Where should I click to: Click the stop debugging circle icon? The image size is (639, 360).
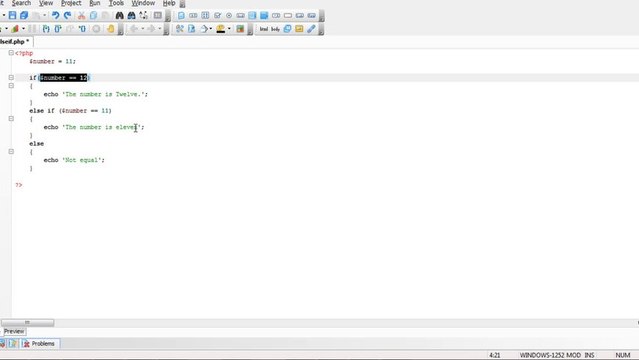[96, 29]
